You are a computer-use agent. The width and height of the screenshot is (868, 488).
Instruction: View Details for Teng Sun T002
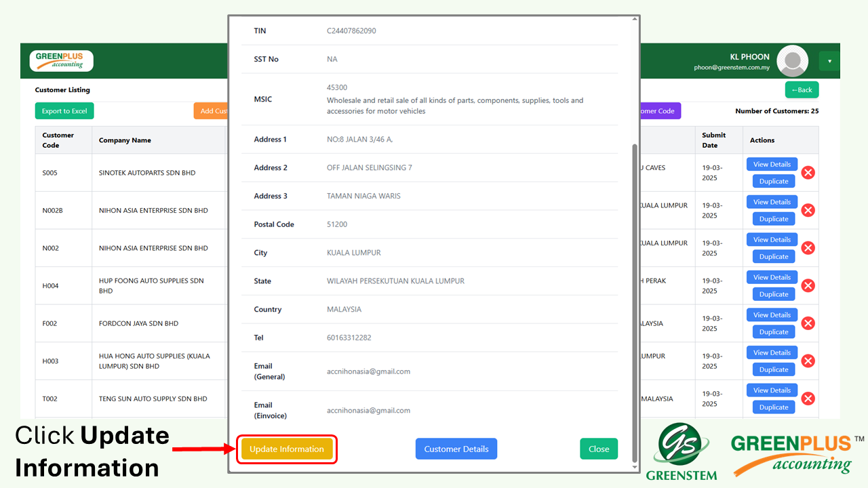[772, 390]
